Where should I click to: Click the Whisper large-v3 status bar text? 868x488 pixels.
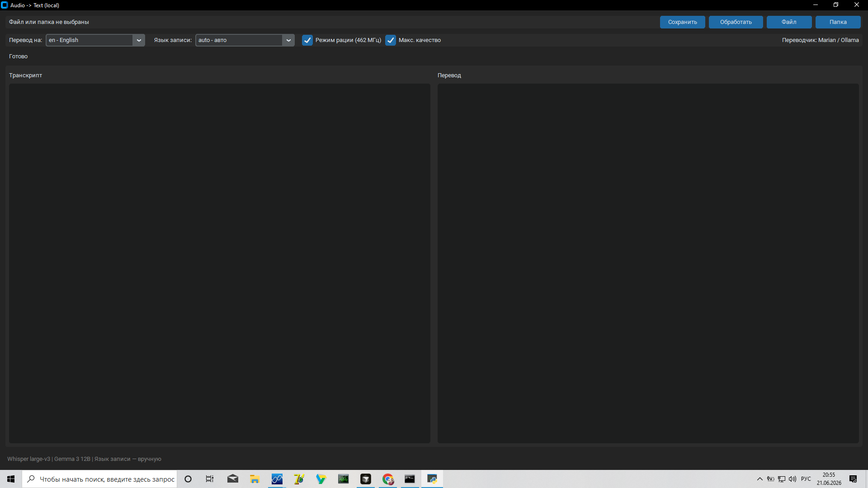[x=84, y=459]
